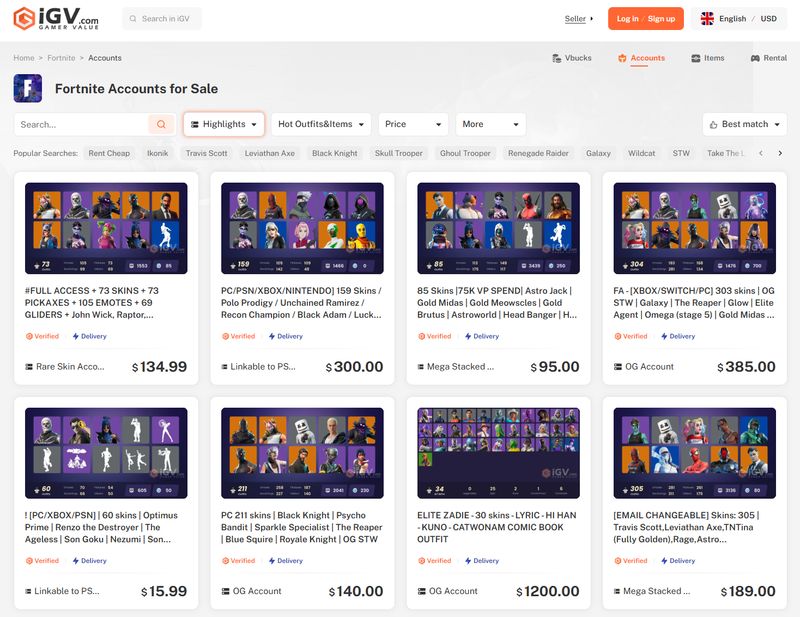Click the $15.99 price
Screen dimensions: 800x617
click(164, 591)
